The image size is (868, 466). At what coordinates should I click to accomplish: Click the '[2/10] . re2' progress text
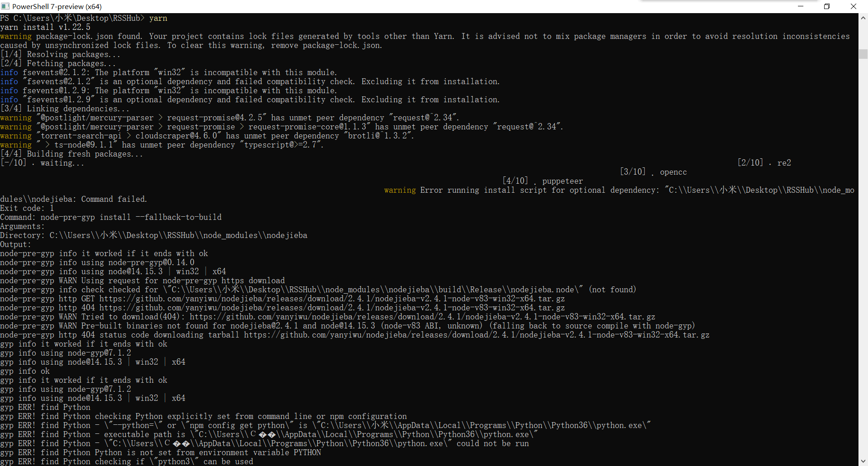point(764,163)
